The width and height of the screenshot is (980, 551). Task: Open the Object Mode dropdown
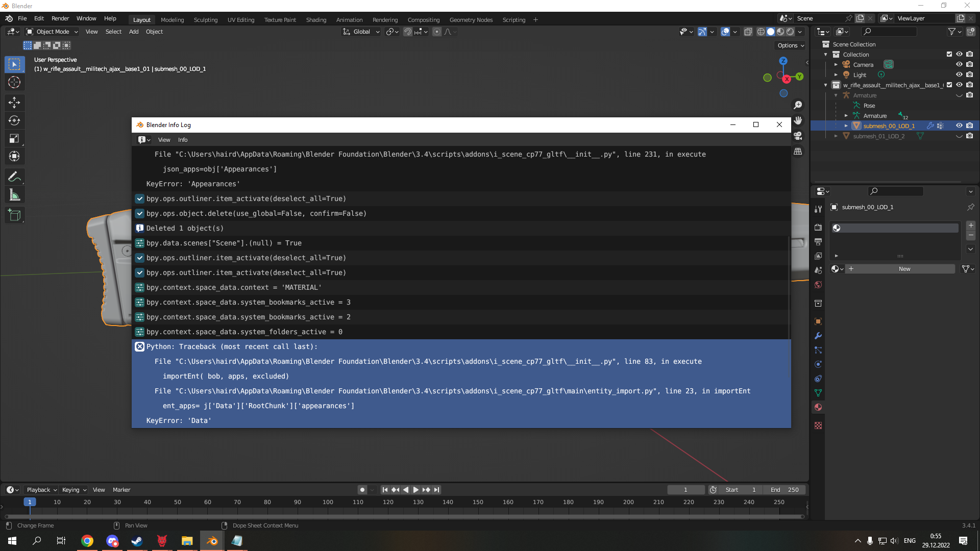pyautogui.click(x=51, y=32)
